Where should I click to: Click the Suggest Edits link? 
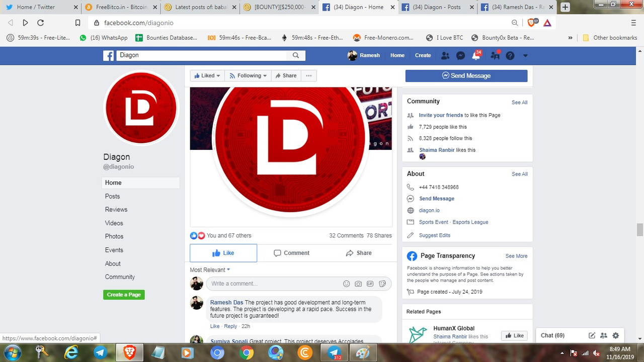(435, 235)
